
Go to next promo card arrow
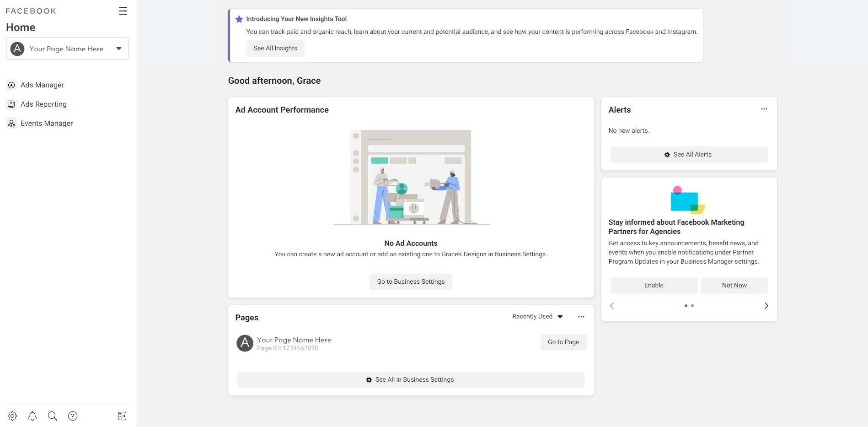(766, 306)
